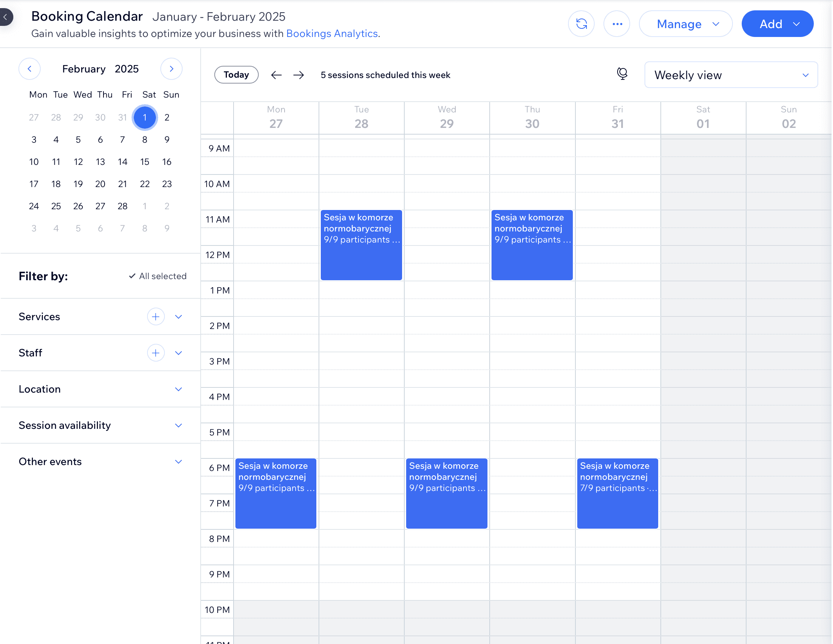Go to next month in mini calendar
Image resolution: width=833 pixels, height=644 pixels.
click(171, 69)
